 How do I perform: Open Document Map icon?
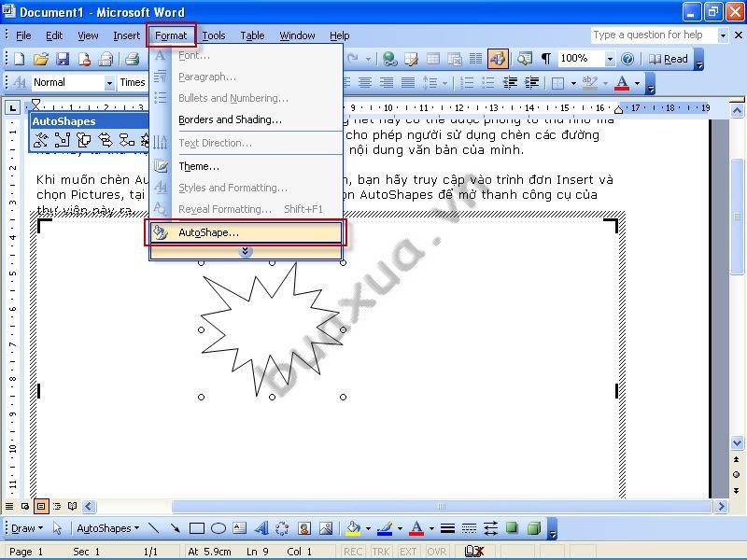point(525,59)
